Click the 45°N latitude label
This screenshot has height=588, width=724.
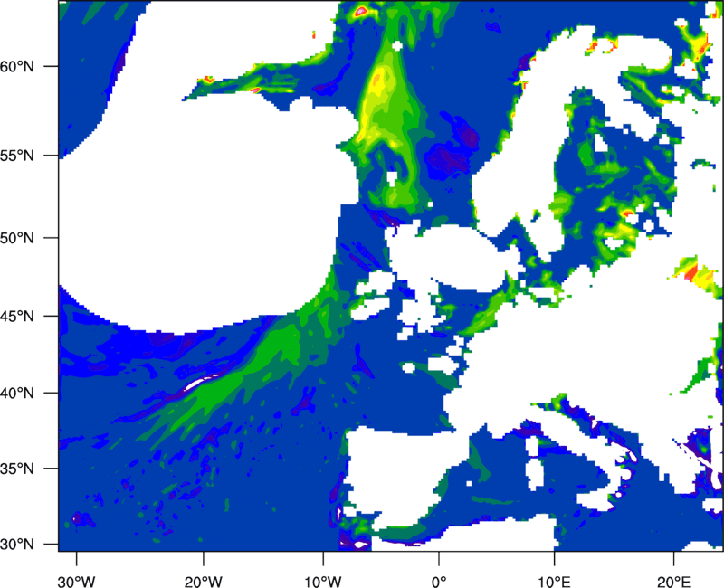coord(17,317)
